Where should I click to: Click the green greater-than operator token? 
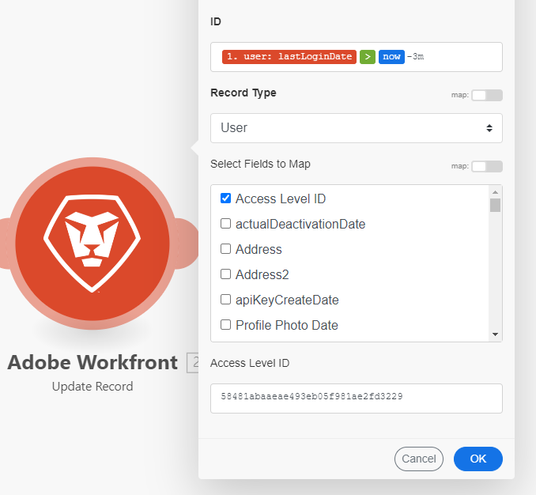pos(367,57)
